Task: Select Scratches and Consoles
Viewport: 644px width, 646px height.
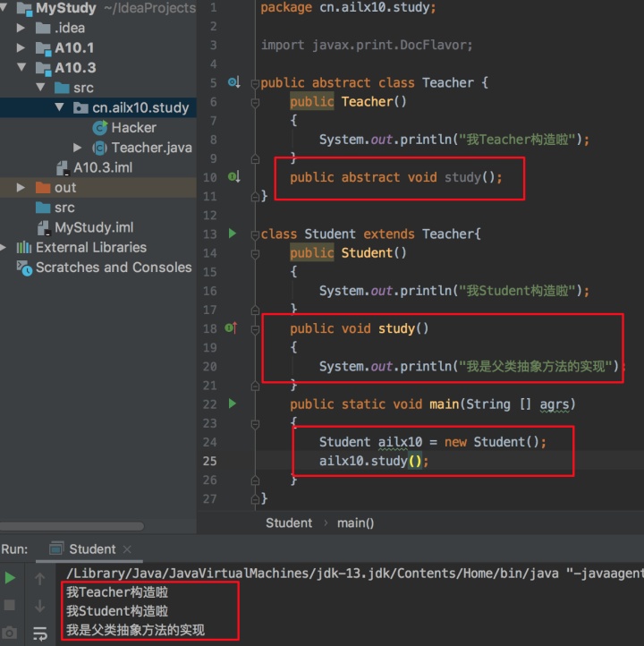Action: [114, 268]
